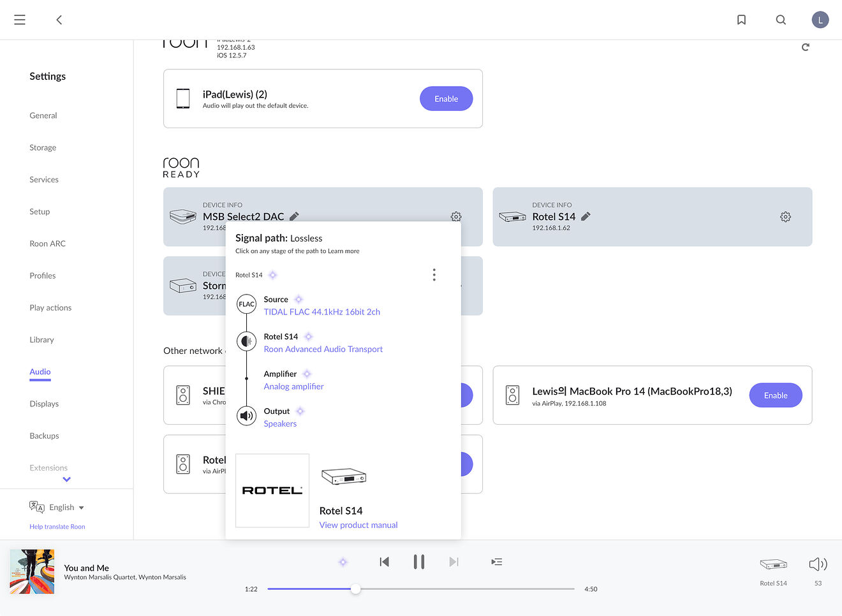Open the search magnifier
Viewport: 842px width, 616px height.
[781, 20]
